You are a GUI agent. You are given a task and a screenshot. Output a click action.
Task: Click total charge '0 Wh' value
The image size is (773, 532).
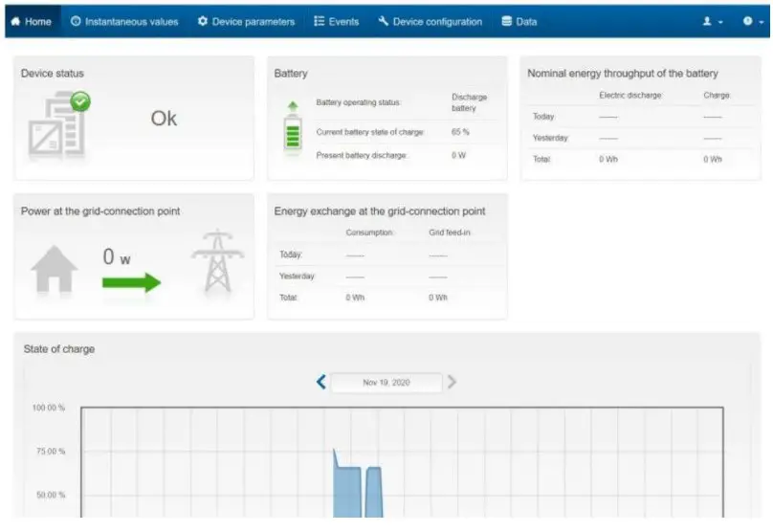coord(713,159)
